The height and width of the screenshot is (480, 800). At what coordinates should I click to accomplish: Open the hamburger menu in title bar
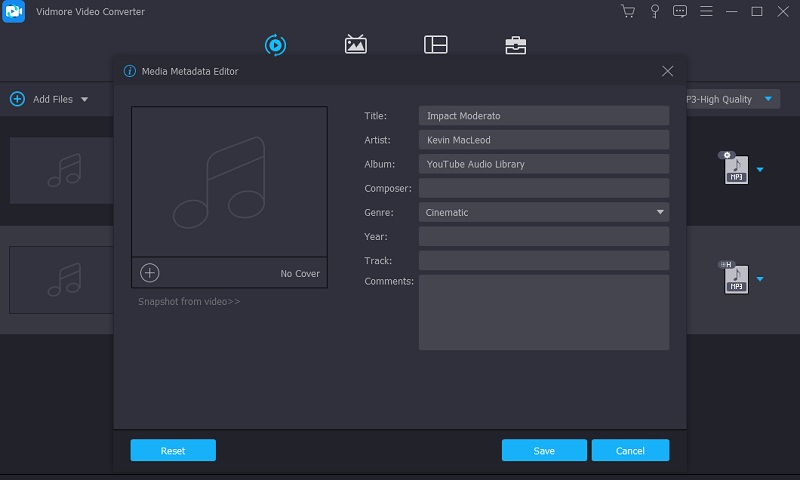(706, 12)
